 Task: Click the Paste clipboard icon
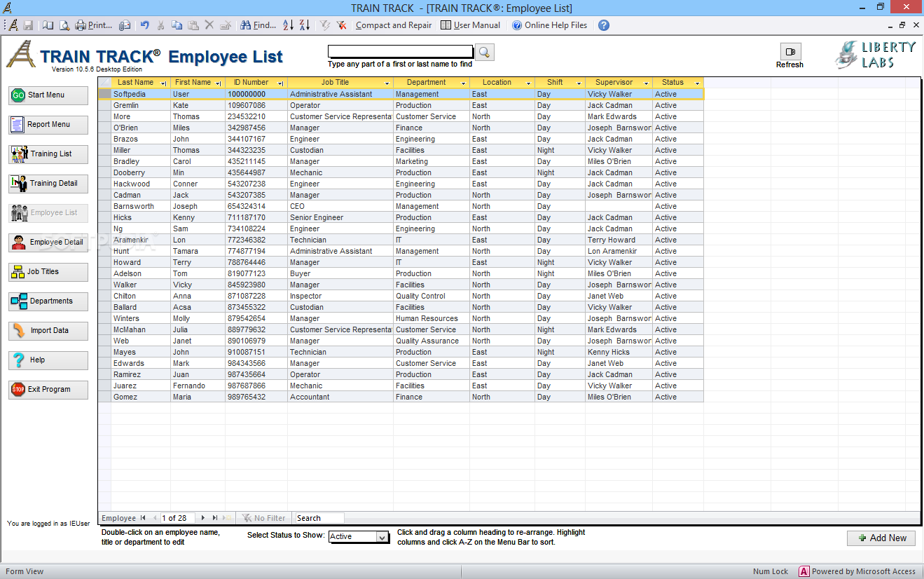click(193, 25)
